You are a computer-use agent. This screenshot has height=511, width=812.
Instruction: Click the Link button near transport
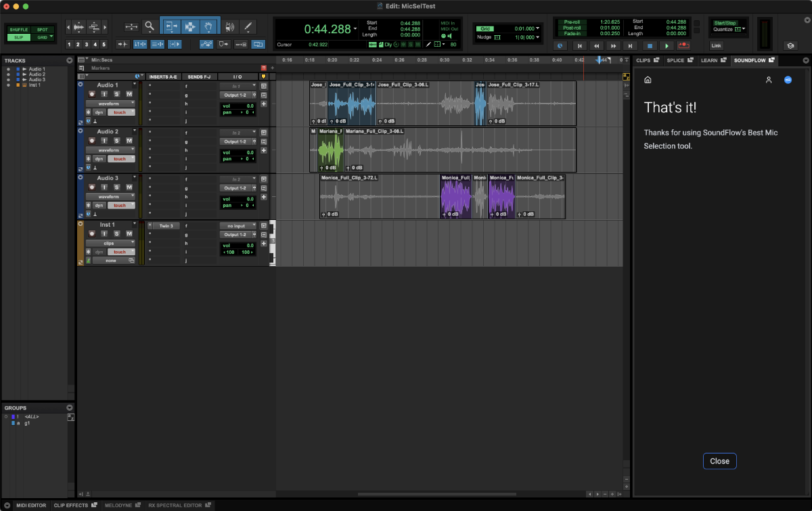[x=716, y=45]
